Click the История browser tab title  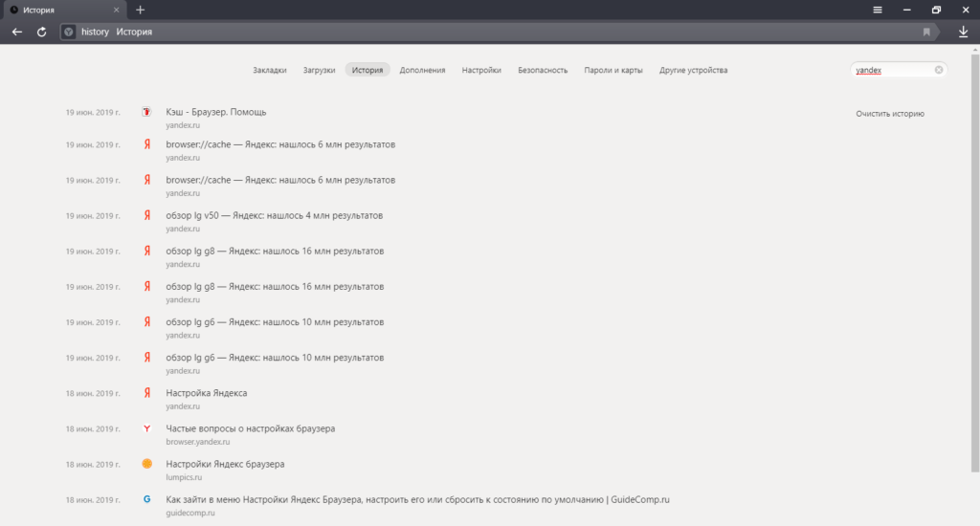click(38, 10)
